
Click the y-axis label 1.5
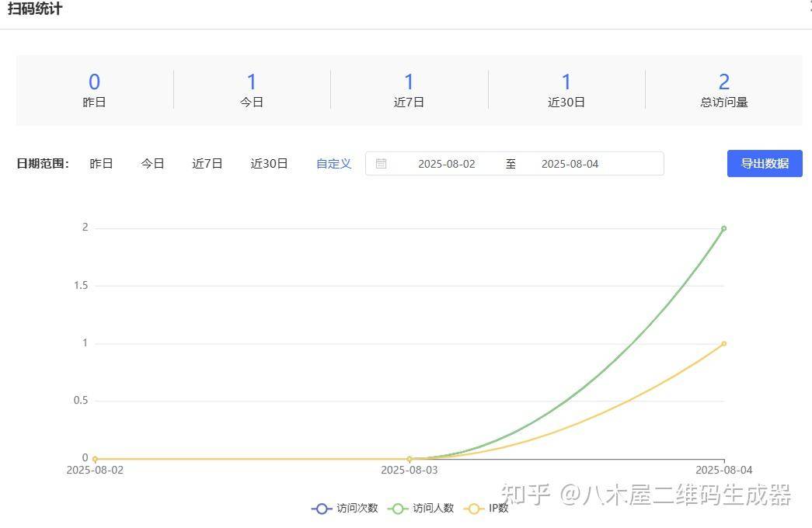(x=81, y=286)
